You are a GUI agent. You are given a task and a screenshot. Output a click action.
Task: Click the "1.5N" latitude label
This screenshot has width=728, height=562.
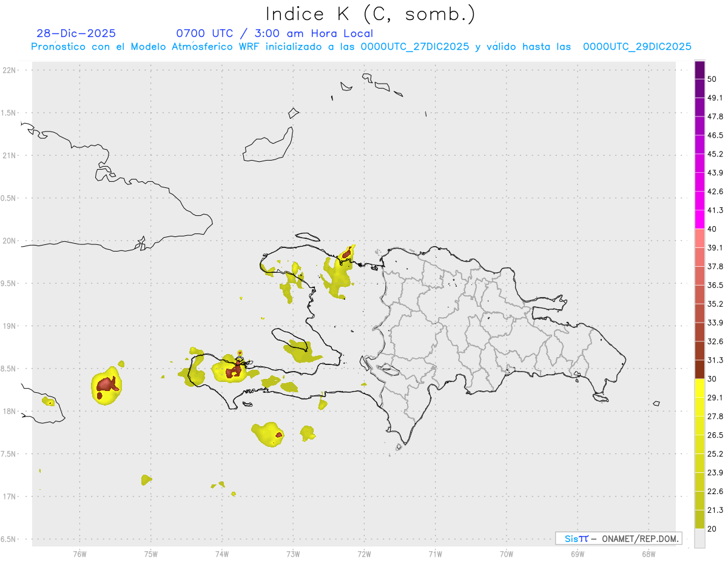9,113
